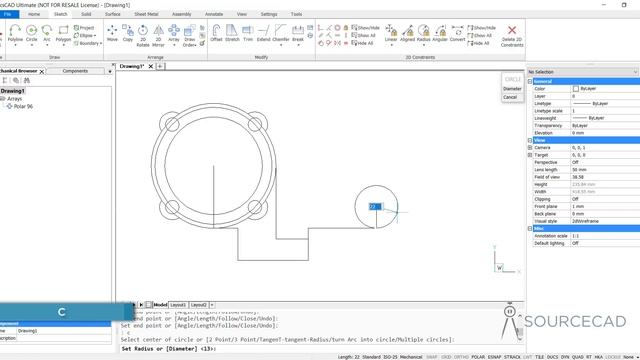
Task: Activate the Move tool
Action: [x=112, y=33]
